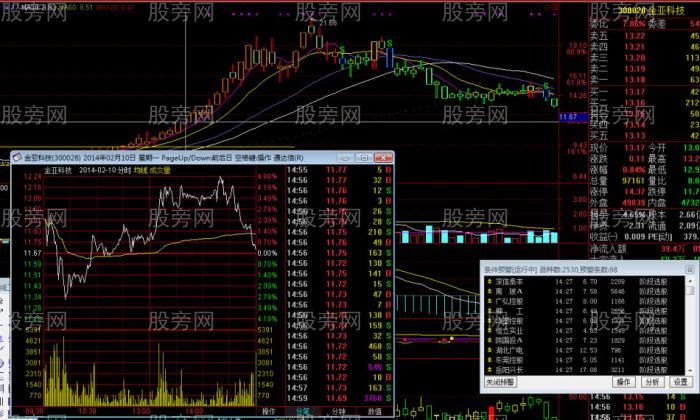This screenshot has height=420, width=700.
Task: Click the green S signal above the candlestick peak
Action: [390, 43]
